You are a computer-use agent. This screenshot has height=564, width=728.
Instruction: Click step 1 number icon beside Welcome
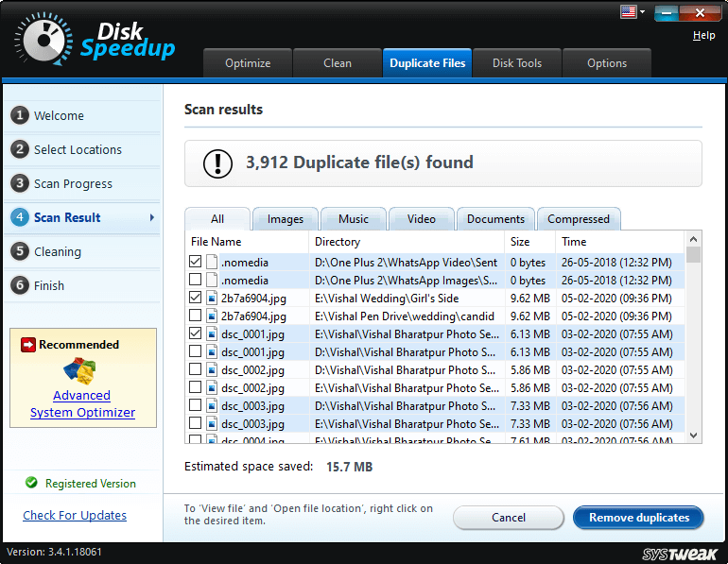click(20, 115)
